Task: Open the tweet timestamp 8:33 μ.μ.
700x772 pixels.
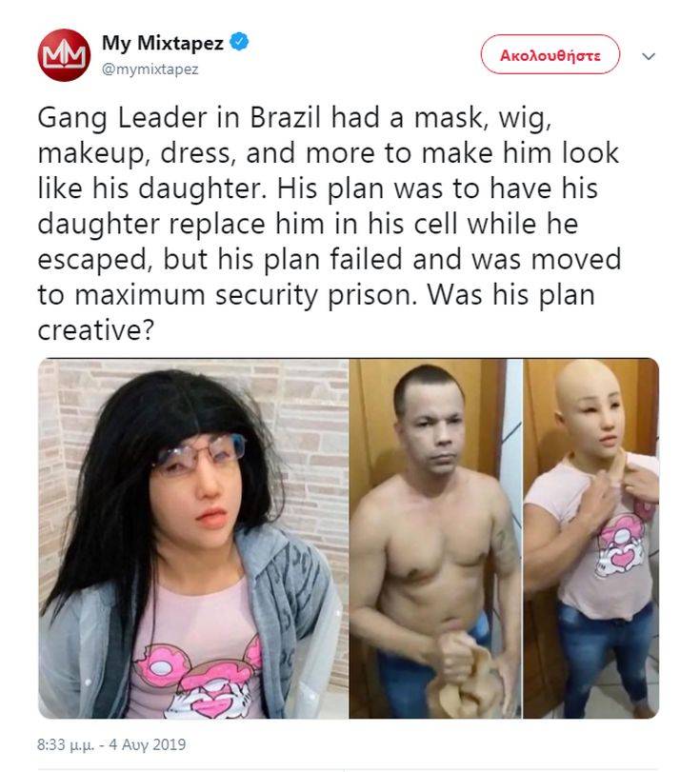Action: click(x=66, y=744)
